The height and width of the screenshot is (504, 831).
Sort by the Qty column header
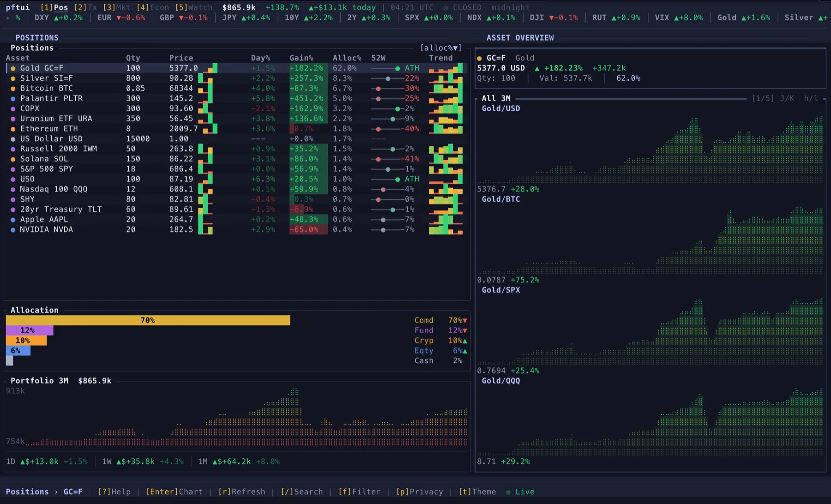[x=133, y=58]
